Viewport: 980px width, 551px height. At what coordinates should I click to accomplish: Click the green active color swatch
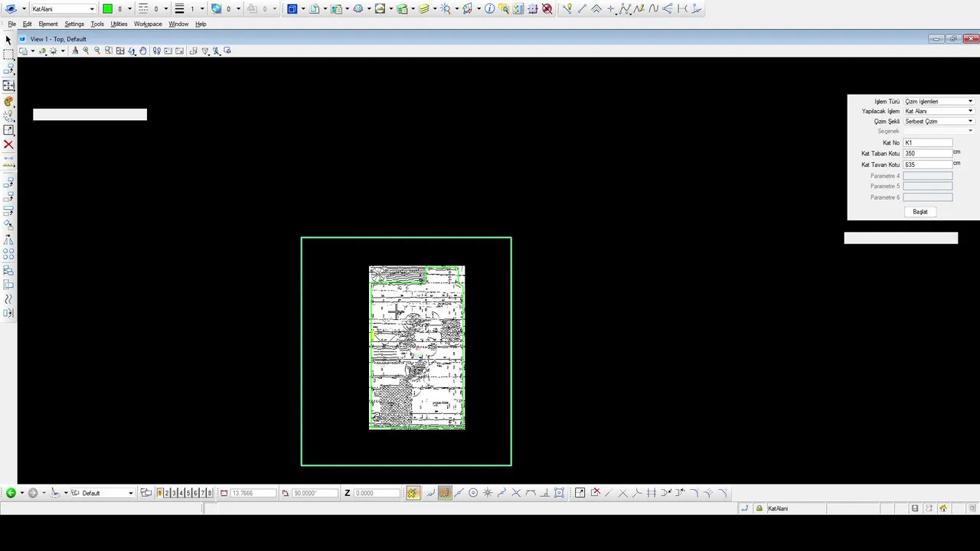(x=108, y=9)
